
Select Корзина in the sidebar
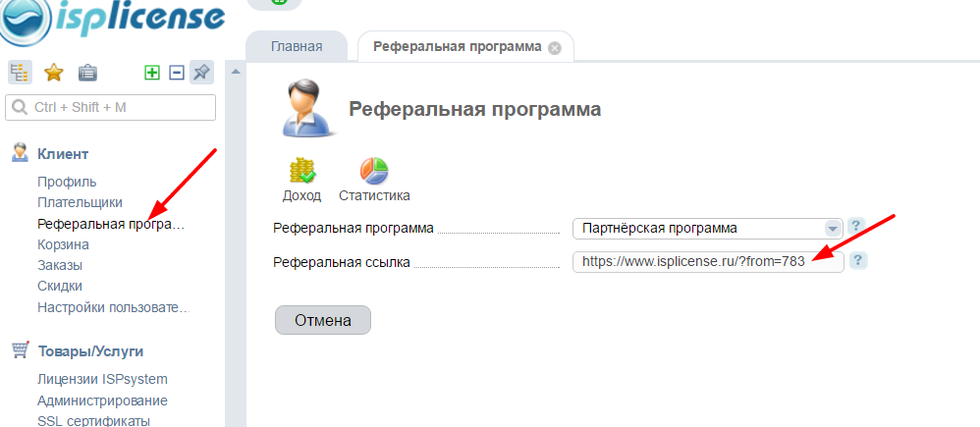click(63, 244)
